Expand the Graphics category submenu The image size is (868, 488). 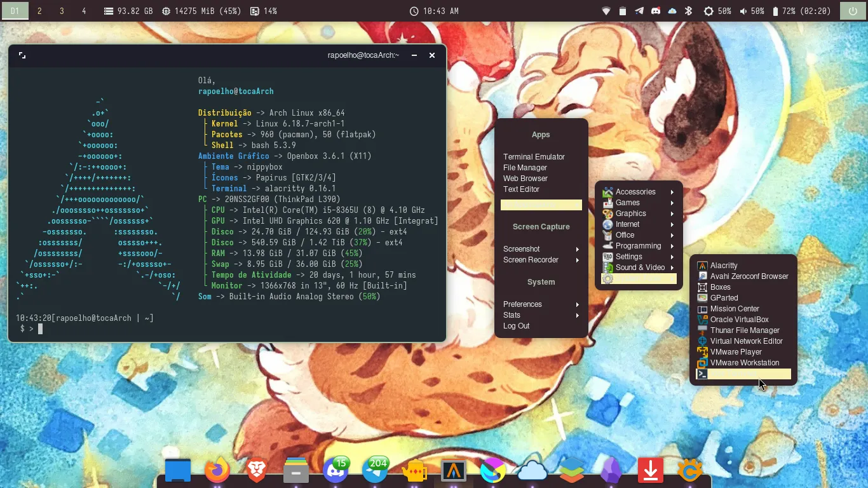639,213
